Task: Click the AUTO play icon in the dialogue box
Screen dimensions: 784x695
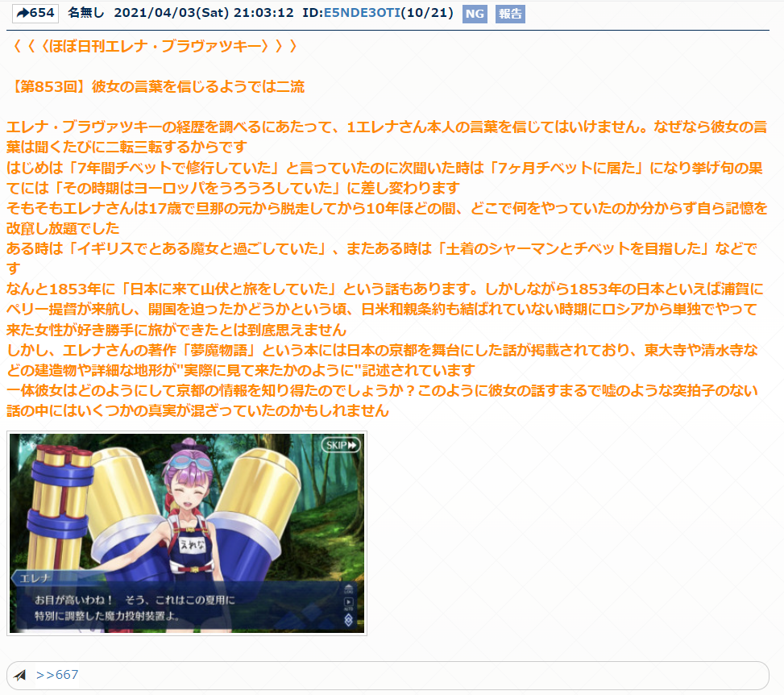Action: tap(348, 605)
